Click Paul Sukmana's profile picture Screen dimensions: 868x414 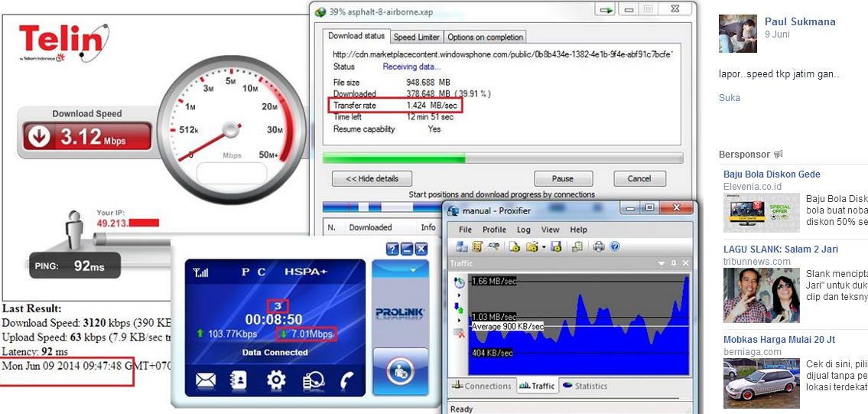click(x=737, y=34)
